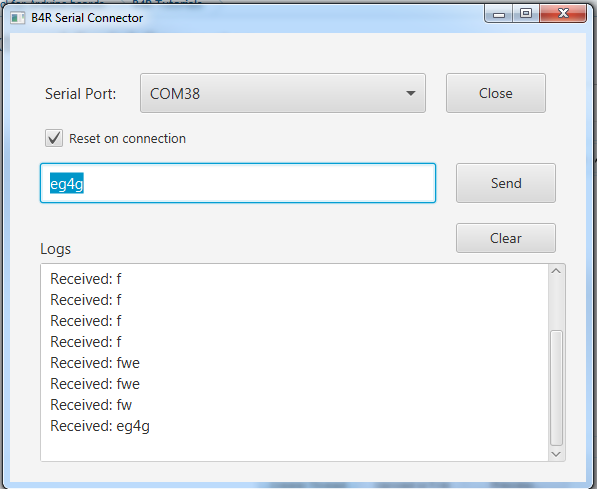Image resolution: width=597 pixels, height=489 pixels.
Task: Click the logs scrollbar down arrow
Action: [556, 454]
